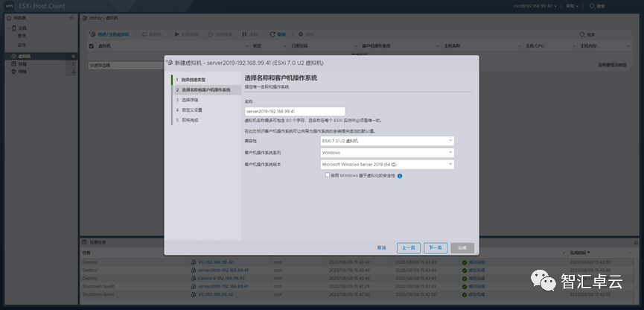
Task: Click the navigator home icon
Action: tap(10, 18)
